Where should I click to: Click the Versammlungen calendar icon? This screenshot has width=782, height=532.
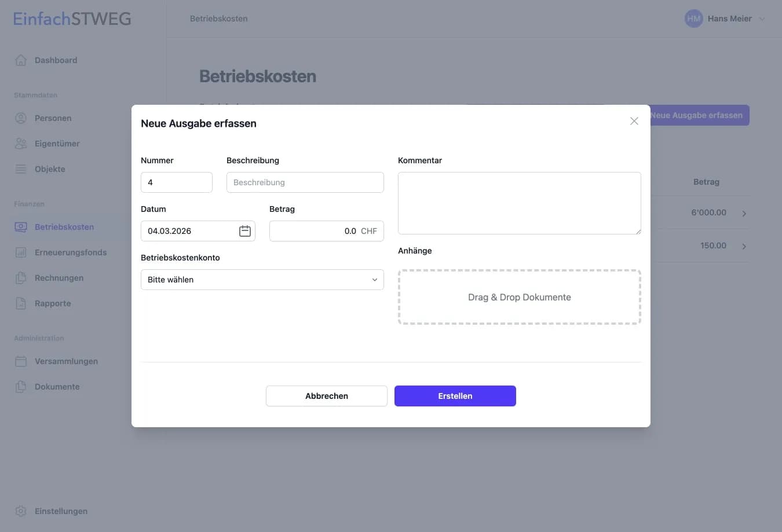(x=21, y=361)
